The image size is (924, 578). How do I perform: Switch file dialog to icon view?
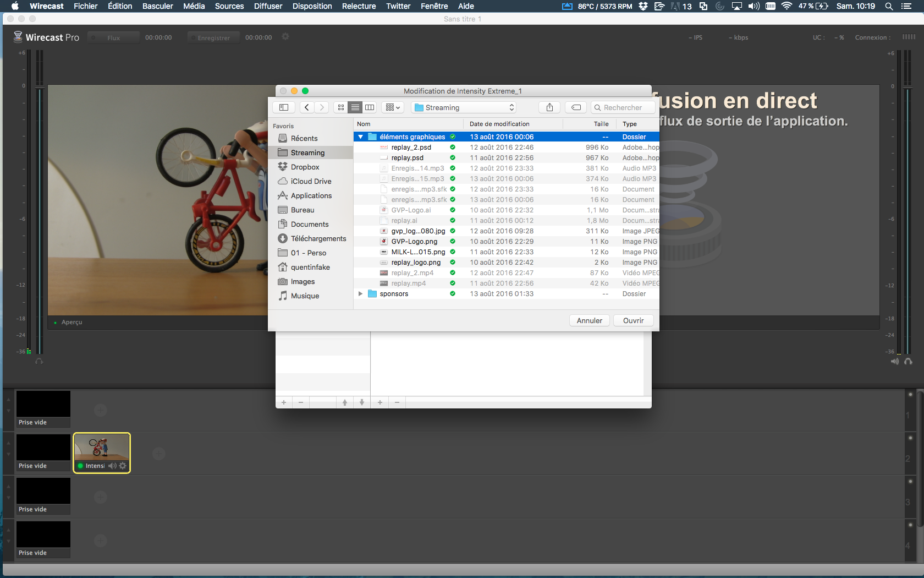coord(341,107)
